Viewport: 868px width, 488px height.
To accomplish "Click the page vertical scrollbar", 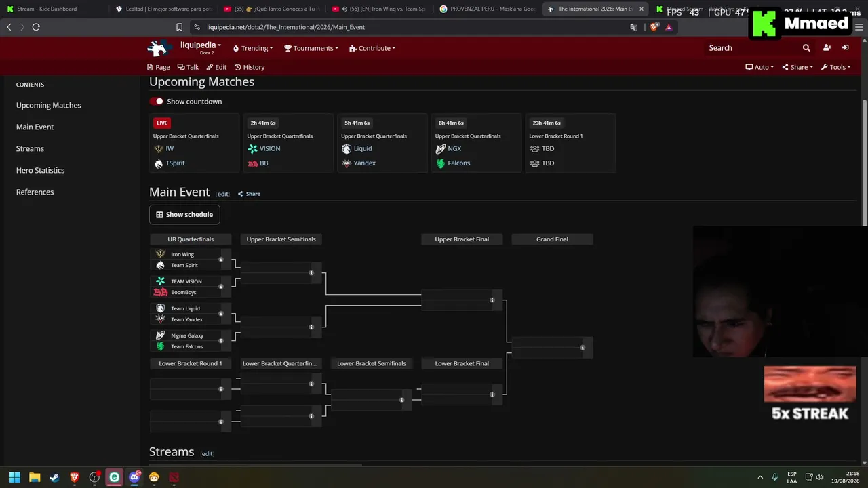I will (x=864, y=163).
